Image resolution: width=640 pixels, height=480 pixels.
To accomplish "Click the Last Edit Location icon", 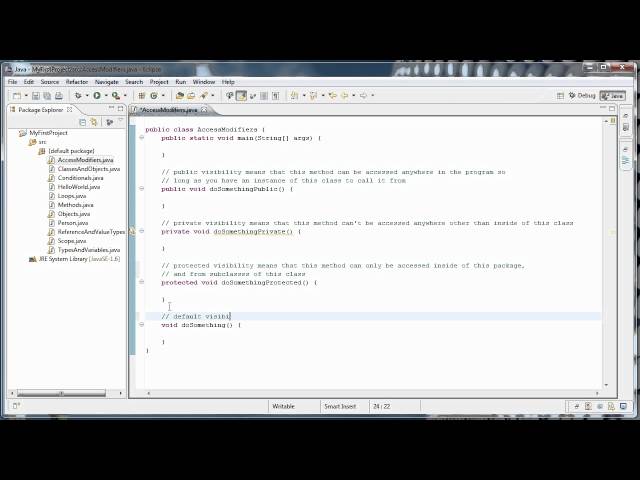I will pyautogui.click(x=333, y=96).
